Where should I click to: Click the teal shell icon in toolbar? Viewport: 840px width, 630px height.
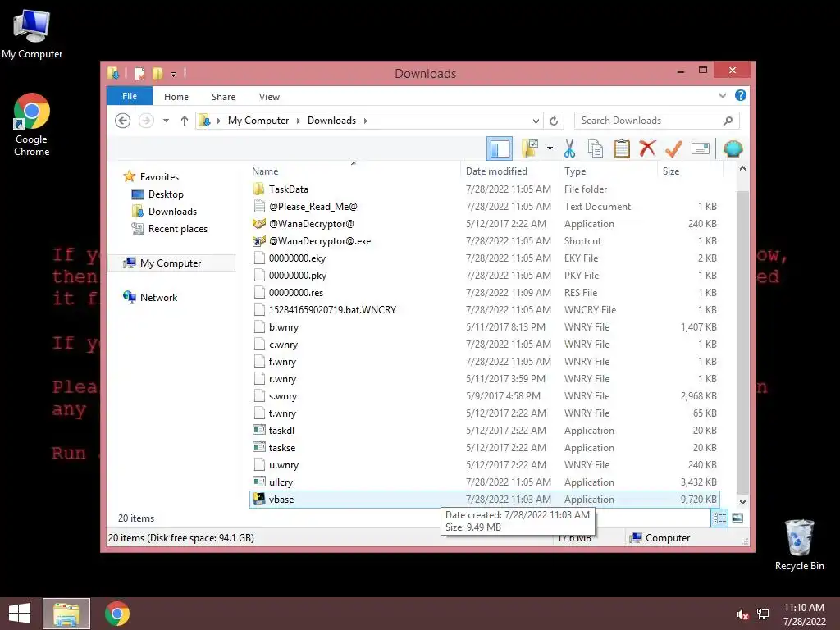pyautogui.click(x=733, y=148)
